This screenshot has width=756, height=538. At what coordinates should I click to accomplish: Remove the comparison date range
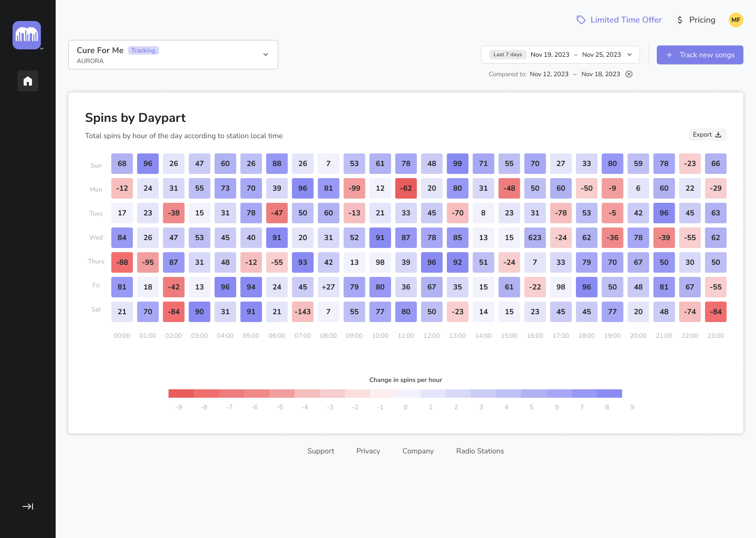629,74
